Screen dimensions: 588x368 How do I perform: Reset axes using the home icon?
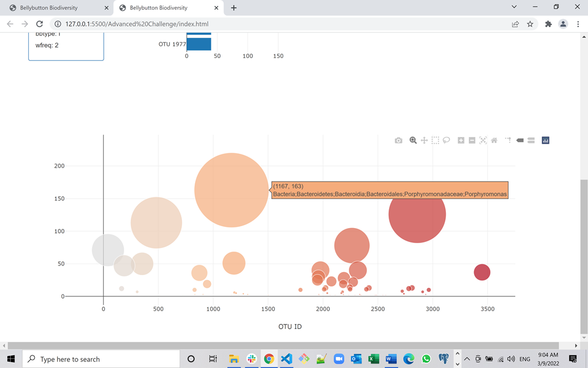coord(495,140)
